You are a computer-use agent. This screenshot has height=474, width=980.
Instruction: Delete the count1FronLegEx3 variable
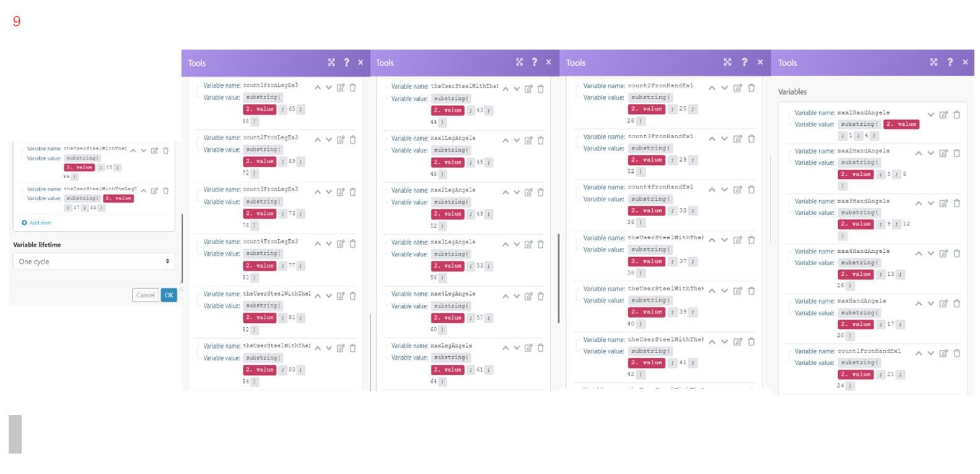[x=352, y=88]
